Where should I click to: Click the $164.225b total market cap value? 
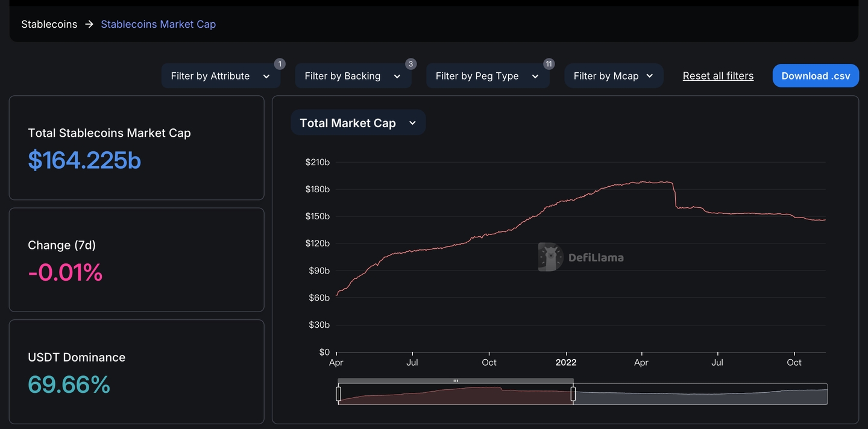pos(84,160)
